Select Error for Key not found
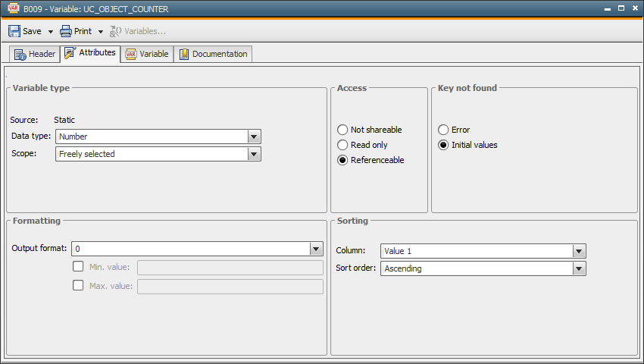Image resolution: width=644 pixels, height=364 pixels. [x=444, y=130]
